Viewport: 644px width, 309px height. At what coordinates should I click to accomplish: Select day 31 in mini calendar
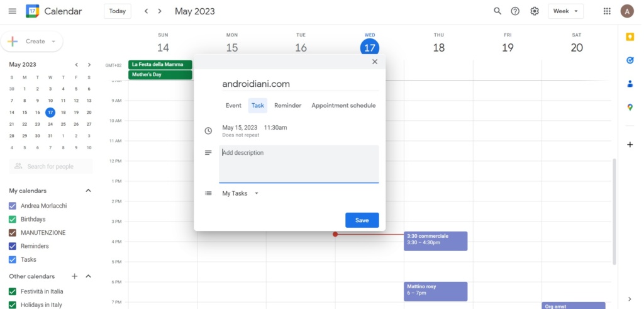tap(50, 136)
